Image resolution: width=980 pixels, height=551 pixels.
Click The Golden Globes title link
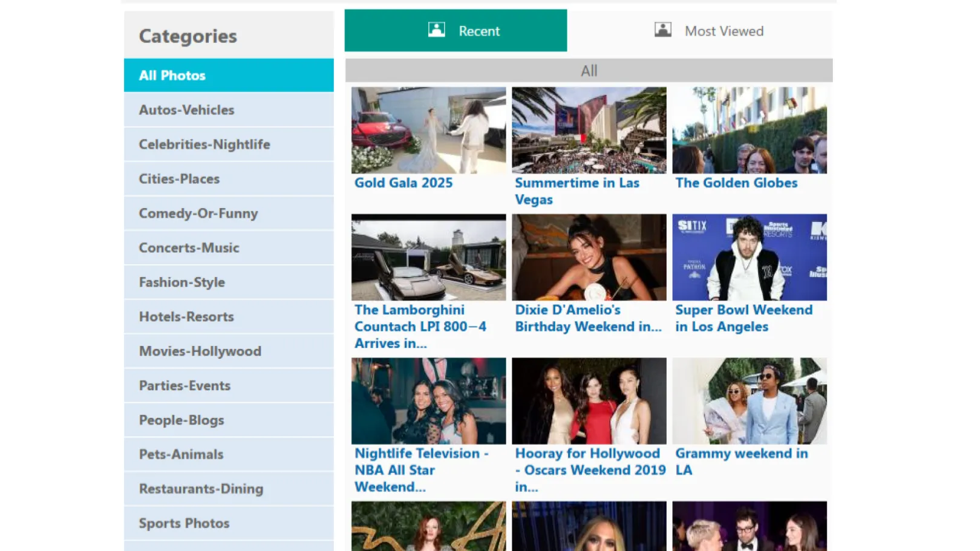pyautogui.click(x=736, y=183)
